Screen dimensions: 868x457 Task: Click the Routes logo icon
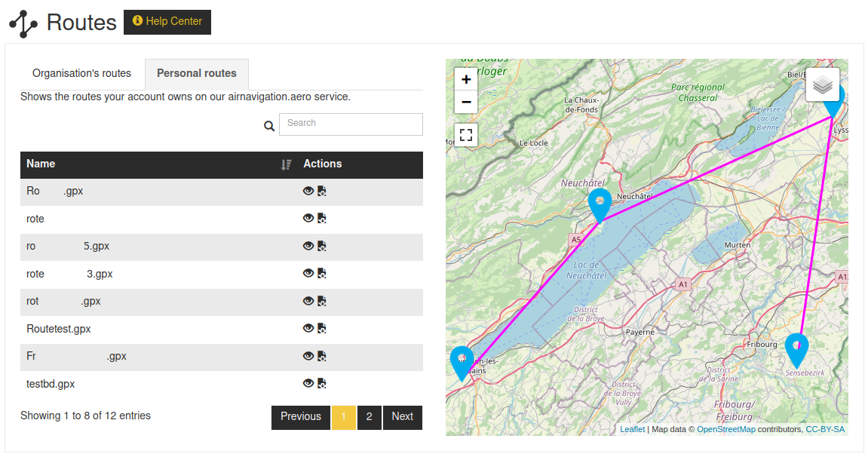pos(23,24)
